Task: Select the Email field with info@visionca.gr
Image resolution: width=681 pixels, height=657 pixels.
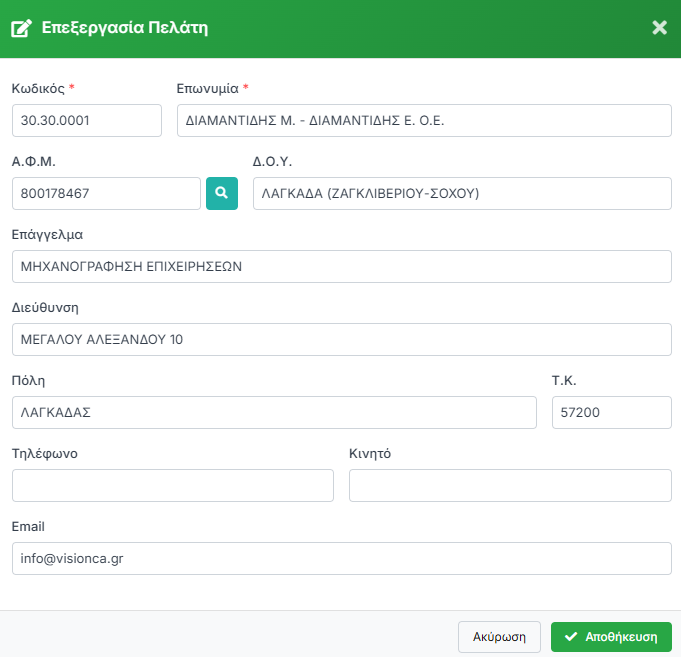Action: coord(341,559)
